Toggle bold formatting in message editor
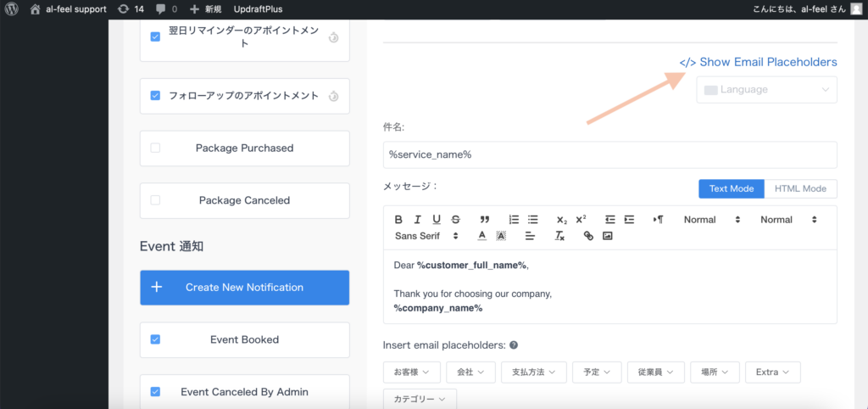Image resolution: width=868 pixels, height=409 pixels. coord(398,220)
